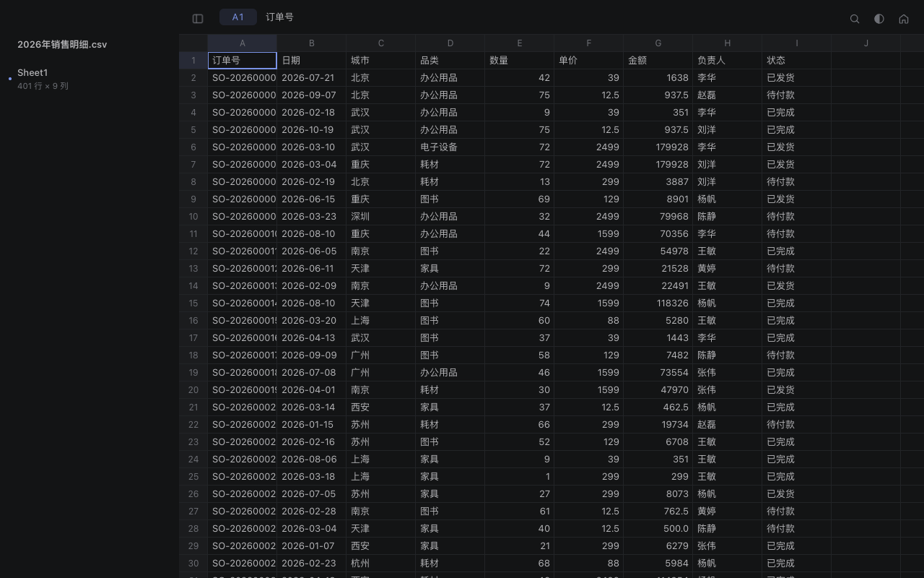Select the amount cell 1638

[658, 78]
